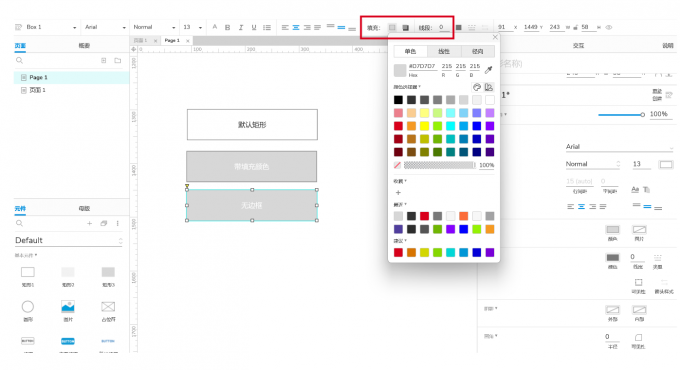
Task: Select the 默认矩形 rectangle on canvas
Action: click(x=252, y=124)
